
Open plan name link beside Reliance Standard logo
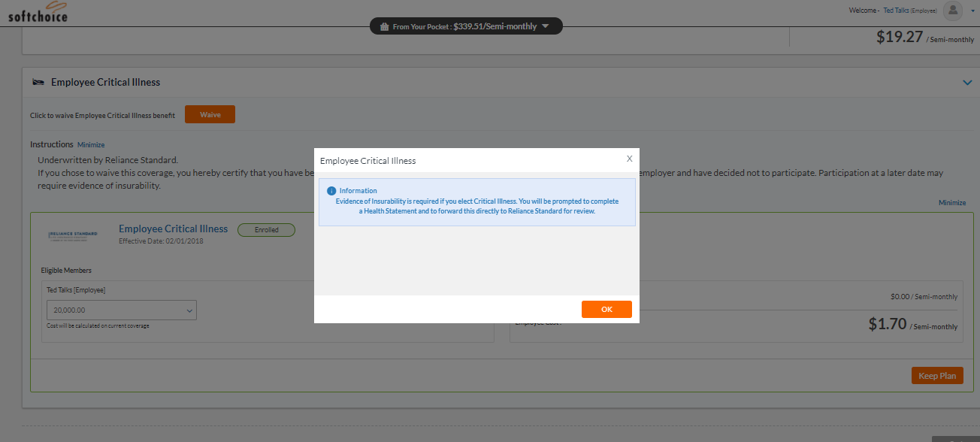coord(173,229)
